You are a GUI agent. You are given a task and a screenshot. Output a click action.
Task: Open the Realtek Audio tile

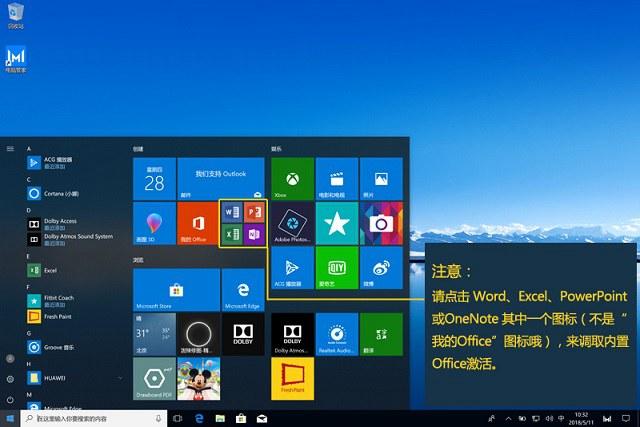pos(337,334)
